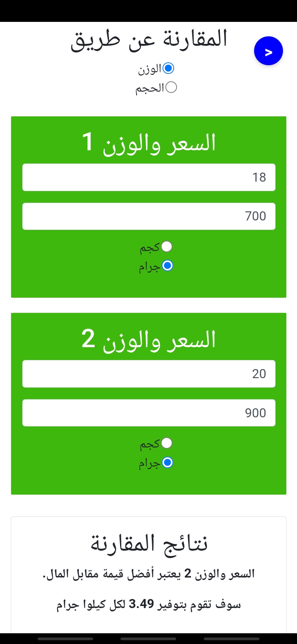Choose كجم radio in السعر والوزن 1

click(167, 247)
